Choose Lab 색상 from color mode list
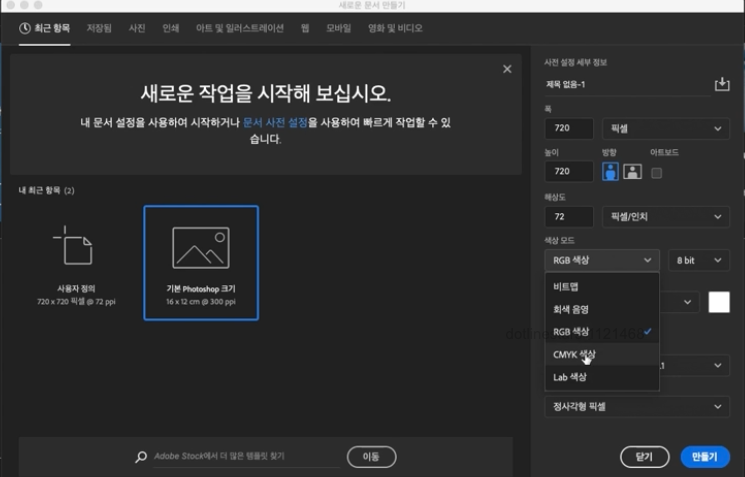Viewport: 745px width, 477px height. (602, 377)
